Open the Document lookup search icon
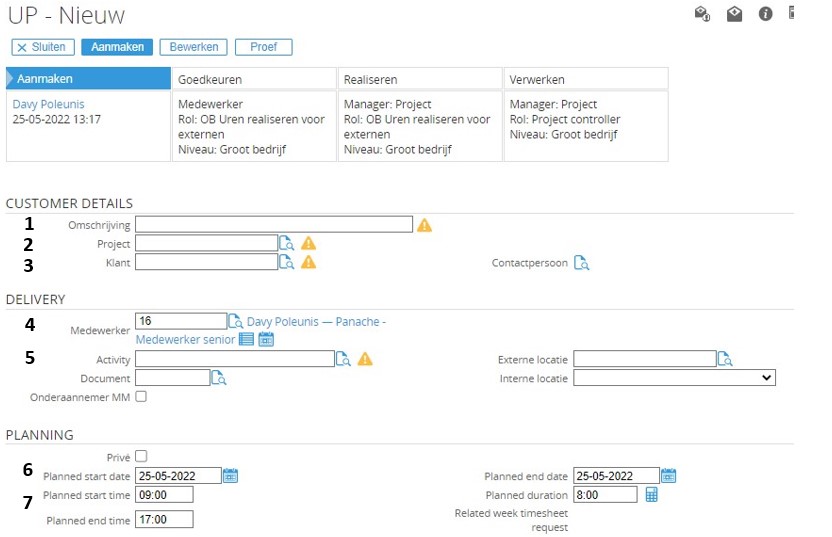 pos(219,378)
